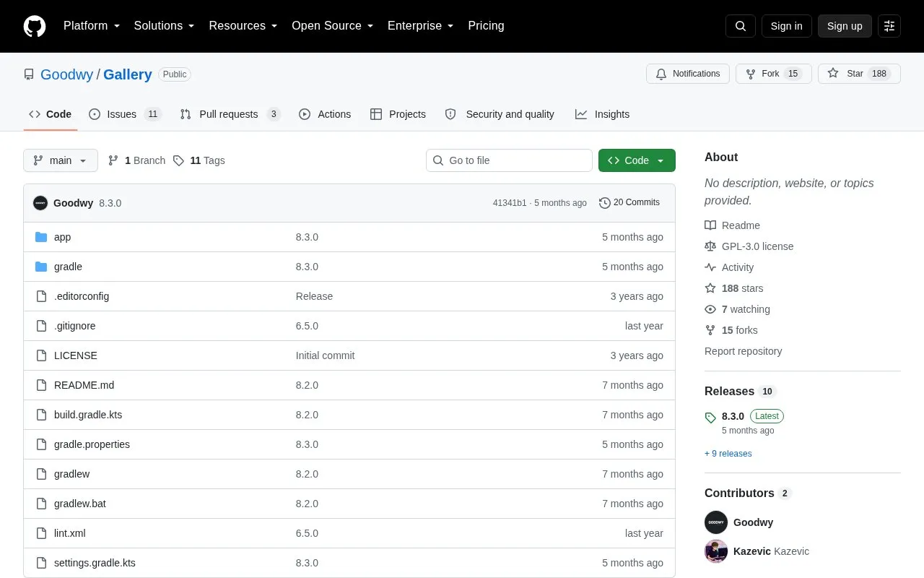Switch to the Insights tab
Screen dimensions: 924x578
(603, 114)
